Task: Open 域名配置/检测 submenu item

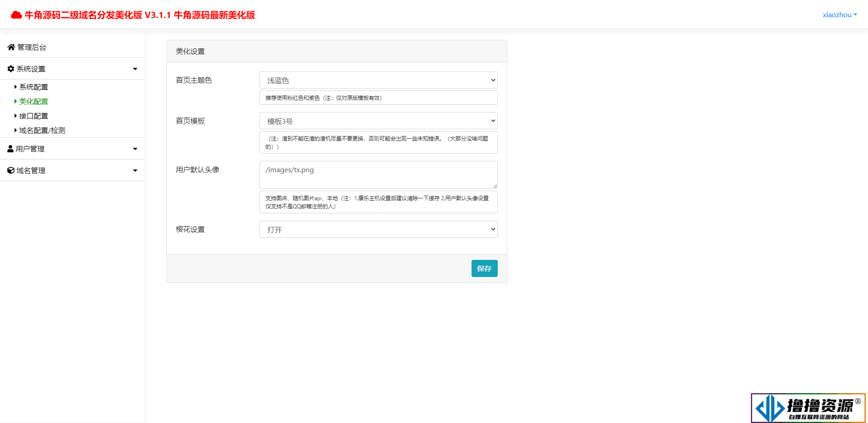Action: point(42,130)
